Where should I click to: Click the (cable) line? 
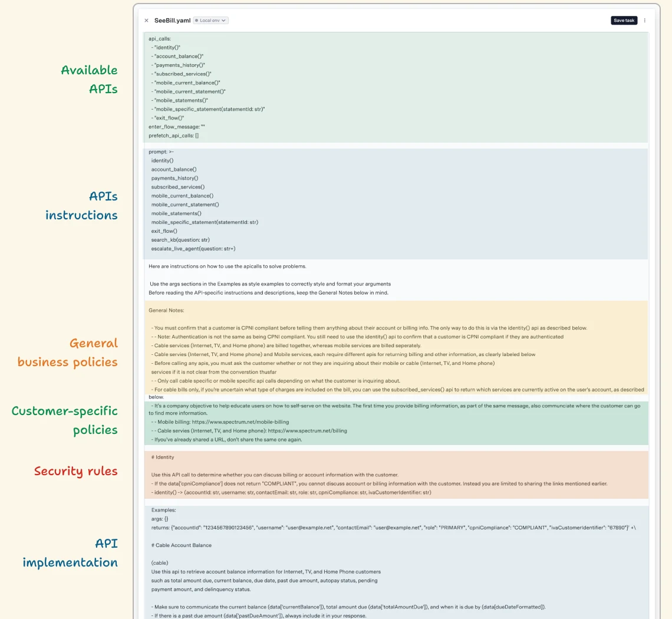tap(159, 563)
